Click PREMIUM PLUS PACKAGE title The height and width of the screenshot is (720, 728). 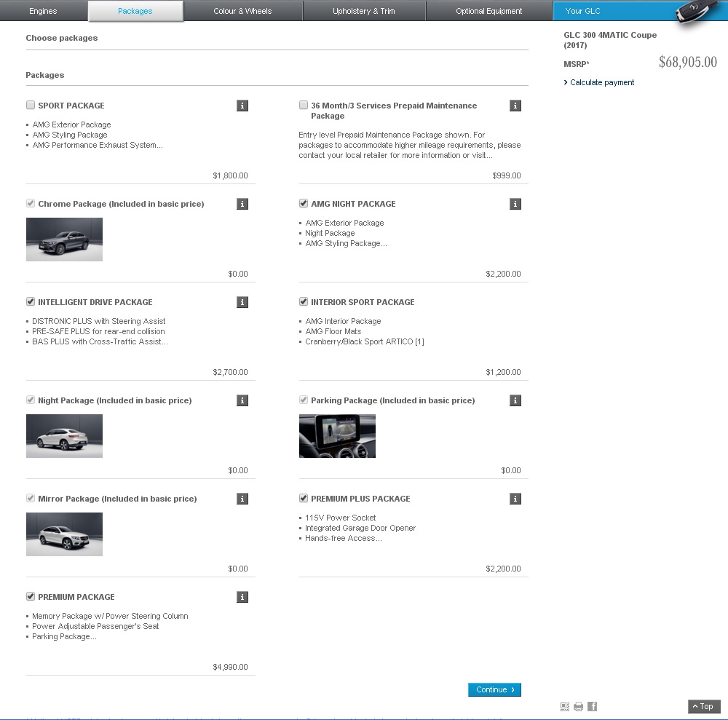click(360, 499)
